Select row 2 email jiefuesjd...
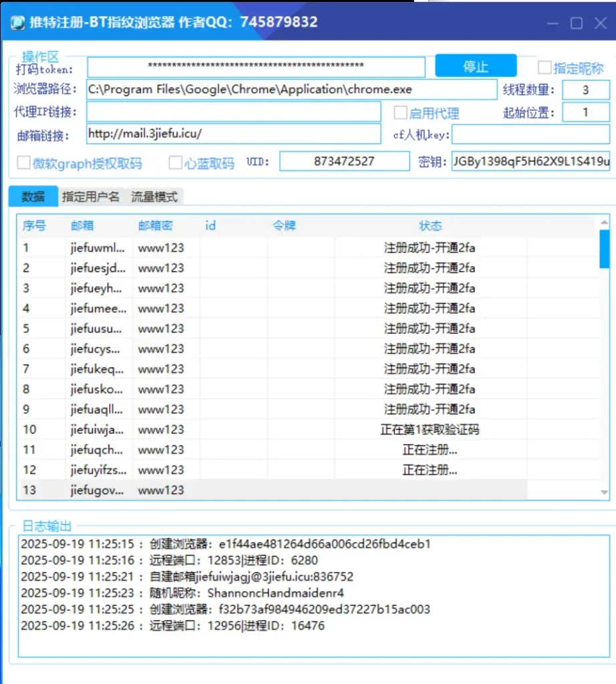 pos(98,268)
